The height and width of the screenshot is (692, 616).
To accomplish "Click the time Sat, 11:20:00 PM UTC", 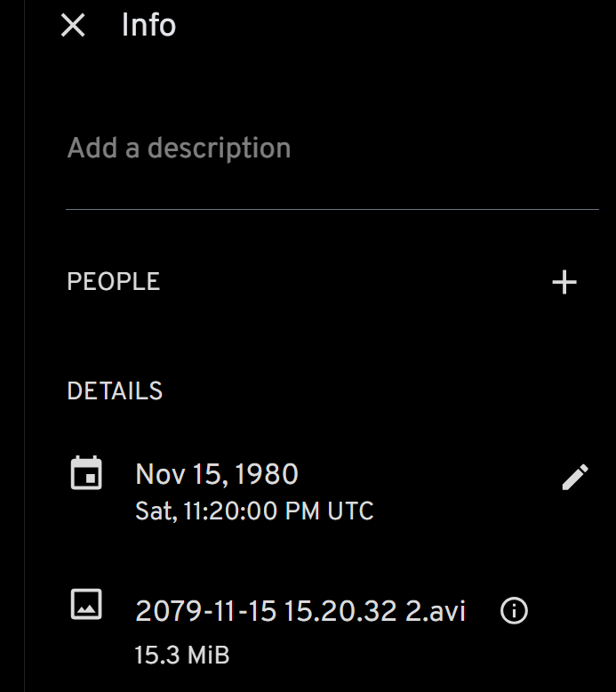I will tap(254, 511).
